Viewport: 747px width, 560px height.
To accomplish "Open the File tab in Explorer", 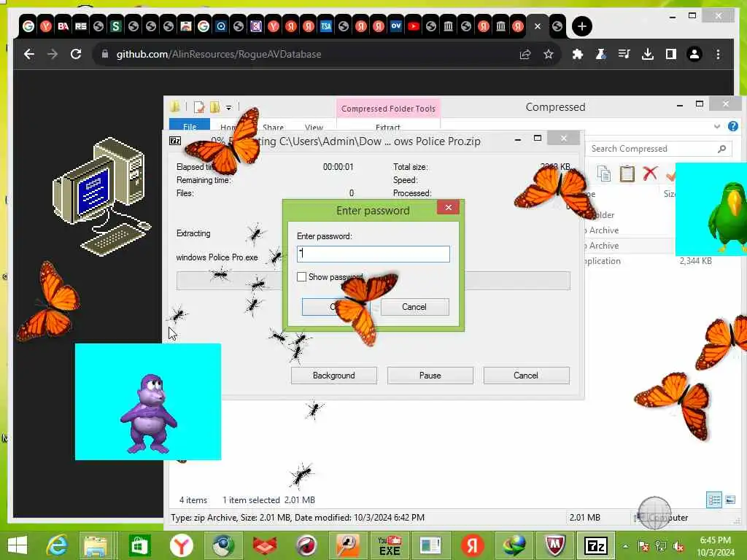I will (189, 125).
